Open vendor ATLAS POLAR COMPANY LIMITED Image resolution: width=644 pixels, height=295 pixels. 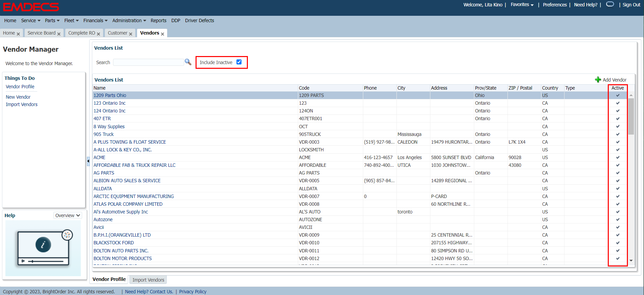coord(128,204)
